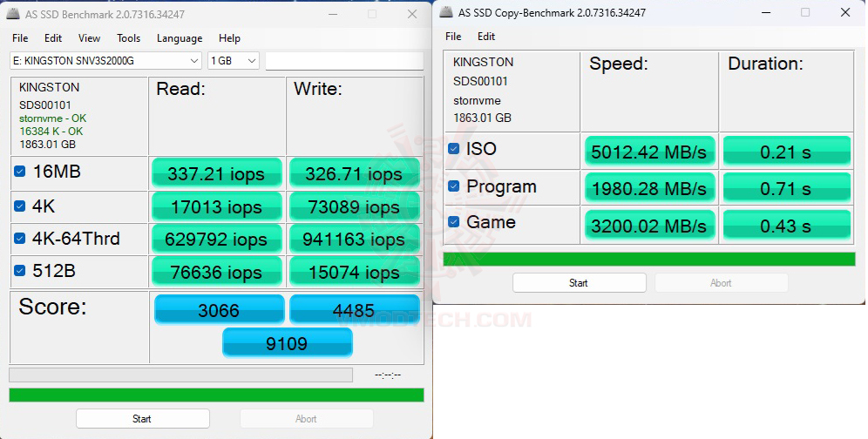
Task: Click the 4K-64Thrd read result 629792 iops
Action: (216, 239)
